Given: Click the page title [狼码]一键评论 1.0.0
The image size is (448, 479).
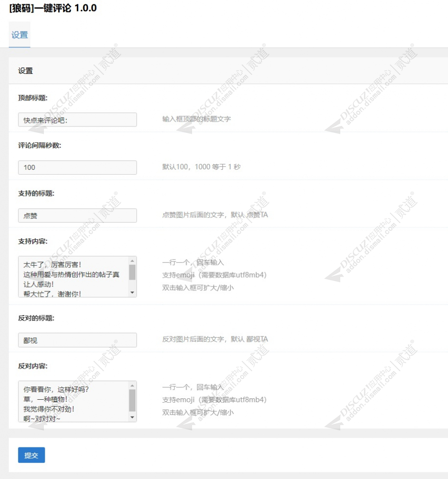Looking at the screenshot, I should 53,8.
